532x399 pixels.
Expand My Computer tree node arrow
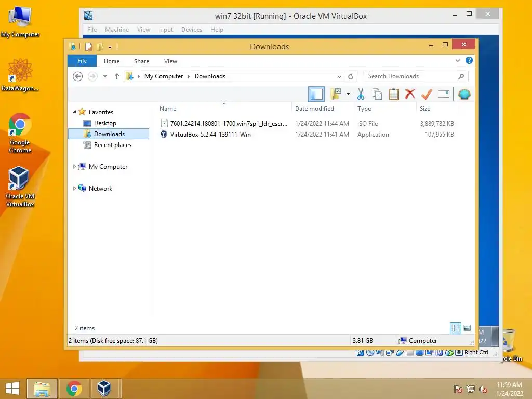pyautogui.click(x=74, y=167)
